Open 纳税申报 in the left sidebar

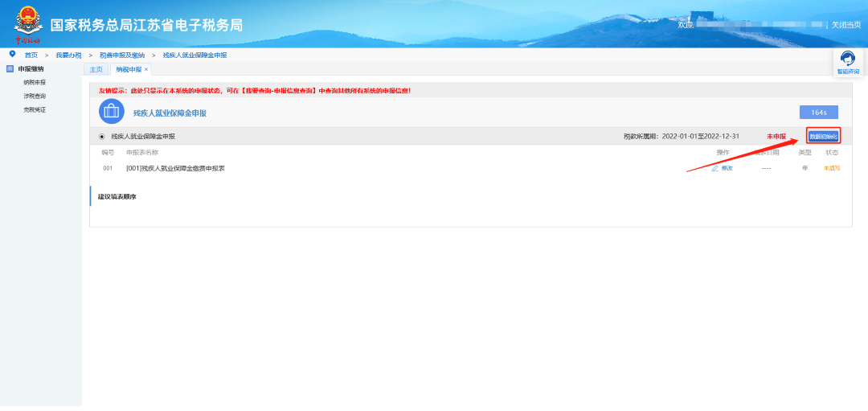tap(35, 82)
